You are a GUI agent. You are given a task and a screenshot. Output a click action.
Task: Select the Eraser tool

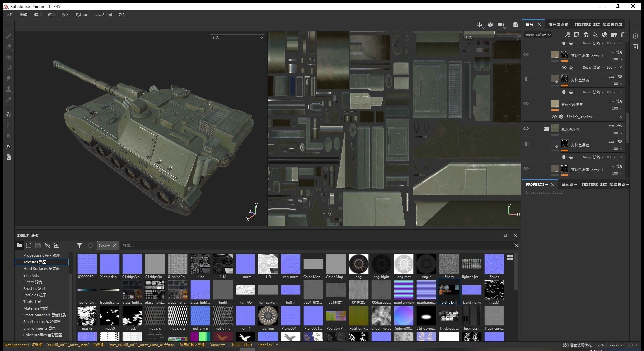point(9,47)
